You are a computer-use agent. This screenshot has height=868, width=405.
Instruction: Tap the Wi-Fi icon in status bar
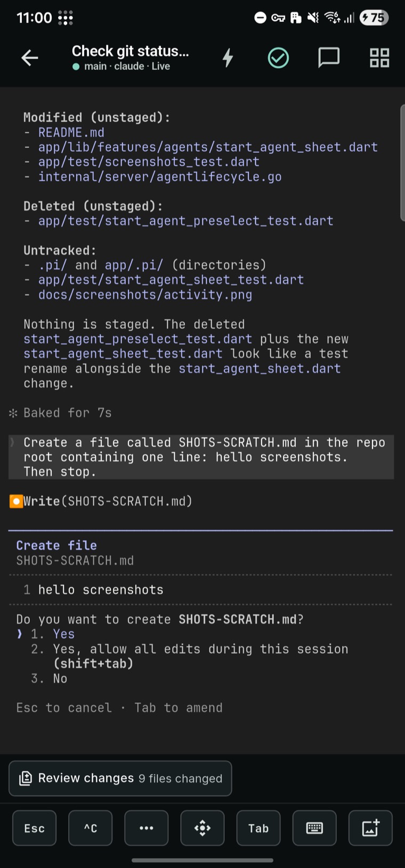[x=333, y=18]
